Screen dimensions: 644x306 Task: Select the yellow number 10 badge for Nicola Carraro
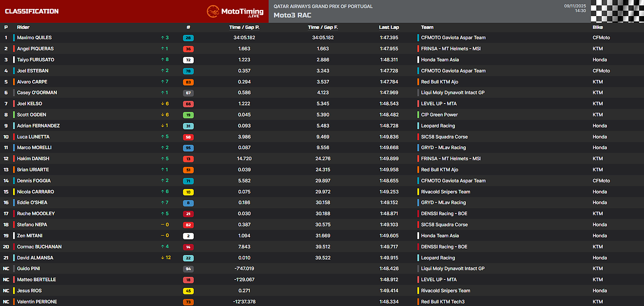point(189,191)
